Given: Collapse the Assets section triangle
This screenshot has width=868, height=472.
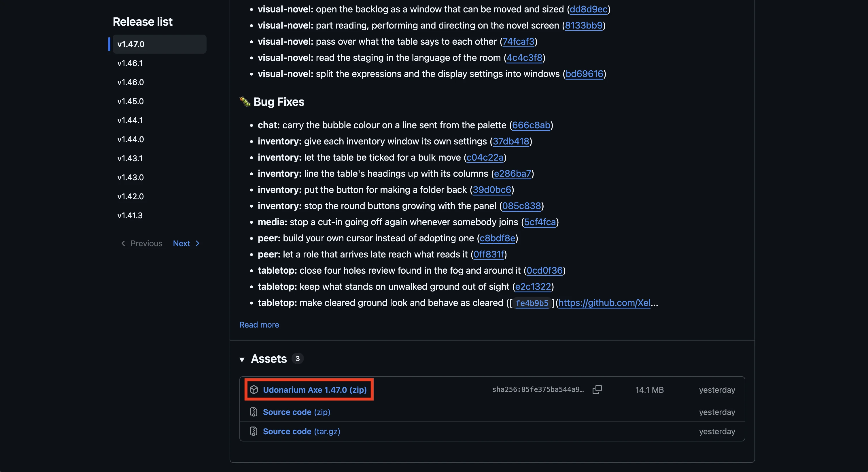Looking at the screenshot, I should (242, 359).
